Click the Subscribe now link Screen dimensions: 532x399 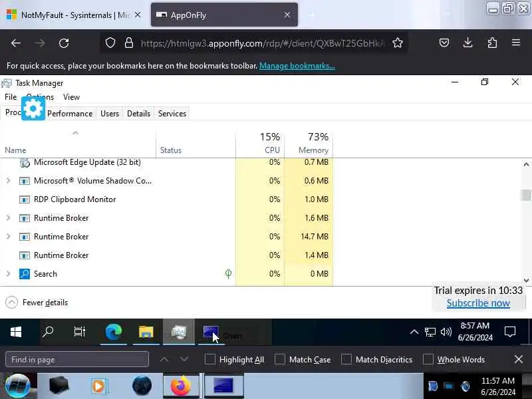click(478, 303)
